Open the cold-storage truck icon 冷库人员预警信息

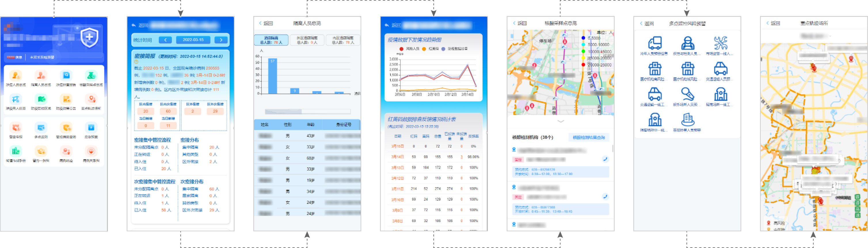click(x=654, y=44)
